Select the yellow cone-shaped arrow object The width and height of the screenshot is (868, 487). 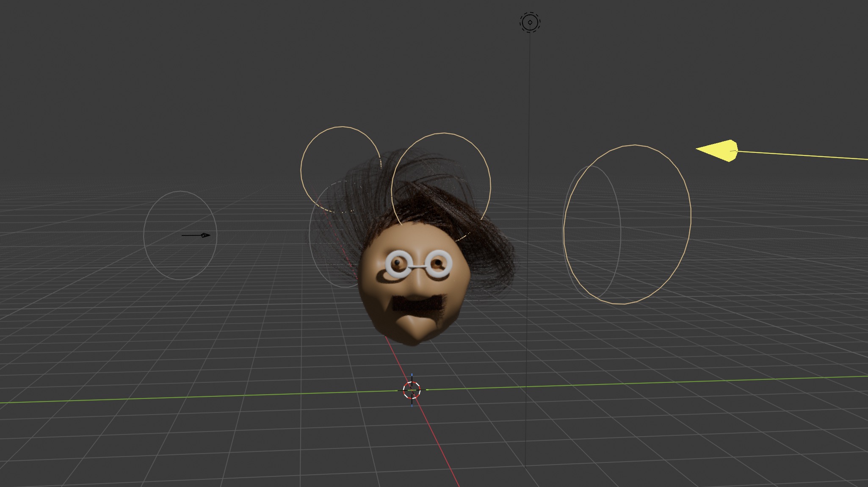pyautogui.click(x=717, y=150)
